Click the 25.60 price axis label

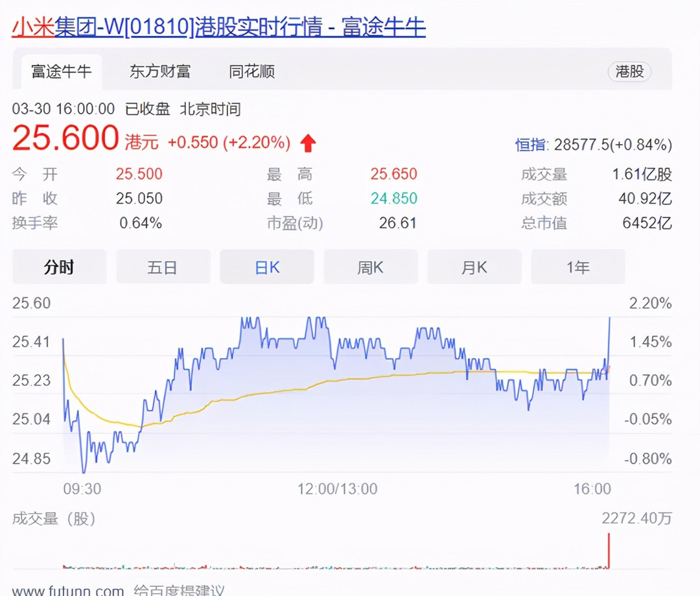pyautogui.click(x=31, y=304)
